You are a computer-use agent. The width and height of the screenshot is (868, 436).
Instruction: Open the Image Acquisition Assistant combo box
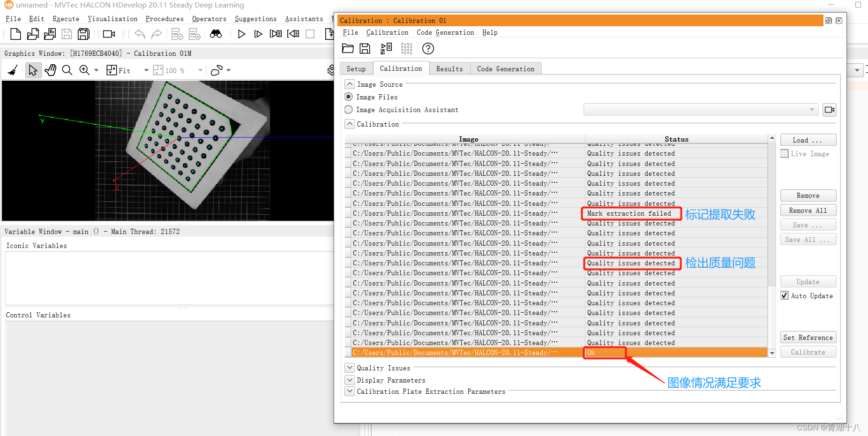point(701,110)
